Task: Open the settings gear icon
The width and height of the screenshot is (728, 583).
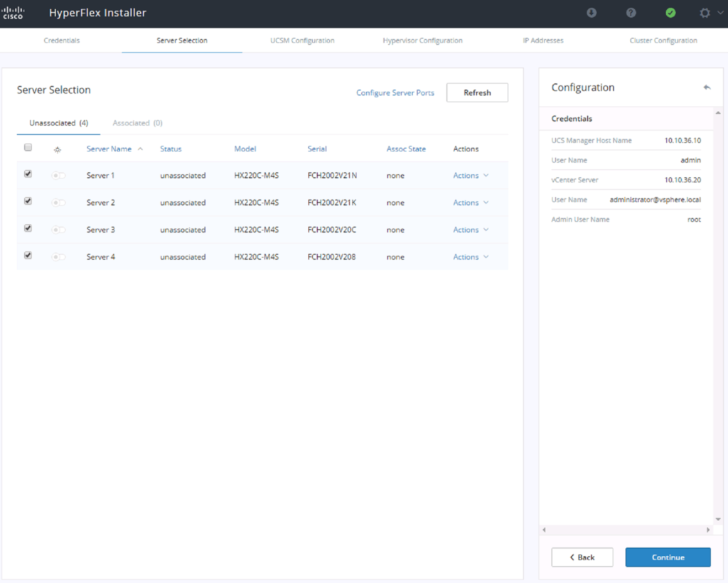Action: (x=705, y=13)
